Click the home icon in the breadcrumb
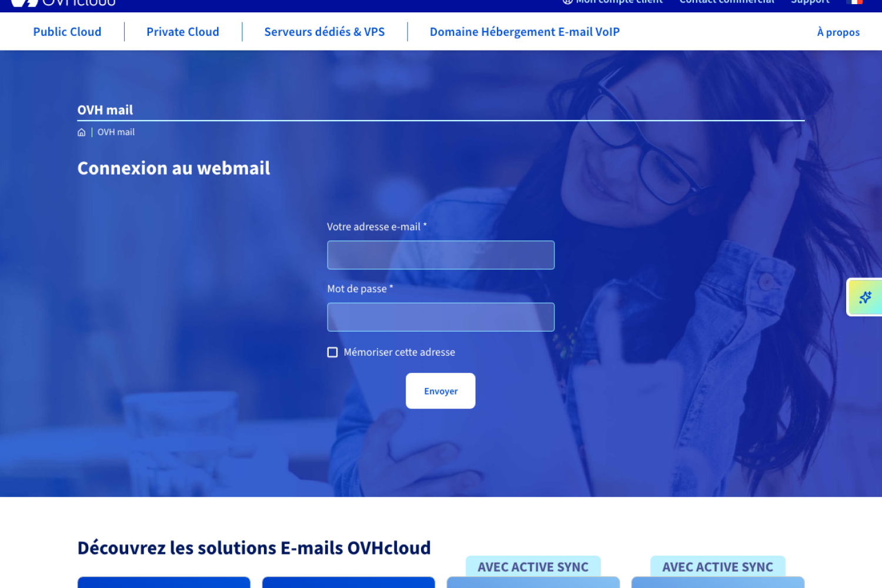This screenshot has height=588, width=882. tap(81, 132)
